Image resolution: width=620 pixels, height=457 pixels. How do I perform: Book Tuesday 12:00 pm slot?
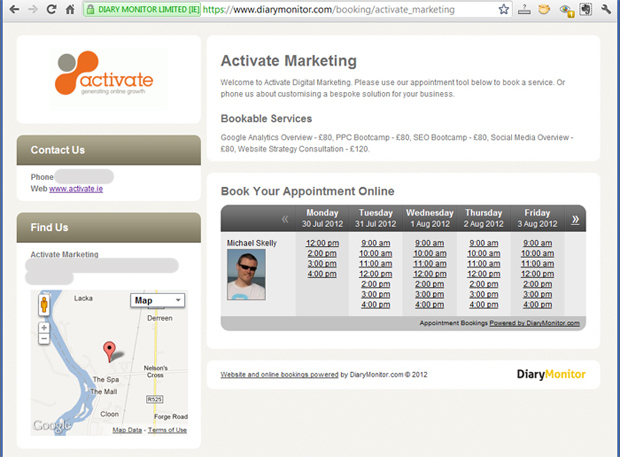pos(376,274)
